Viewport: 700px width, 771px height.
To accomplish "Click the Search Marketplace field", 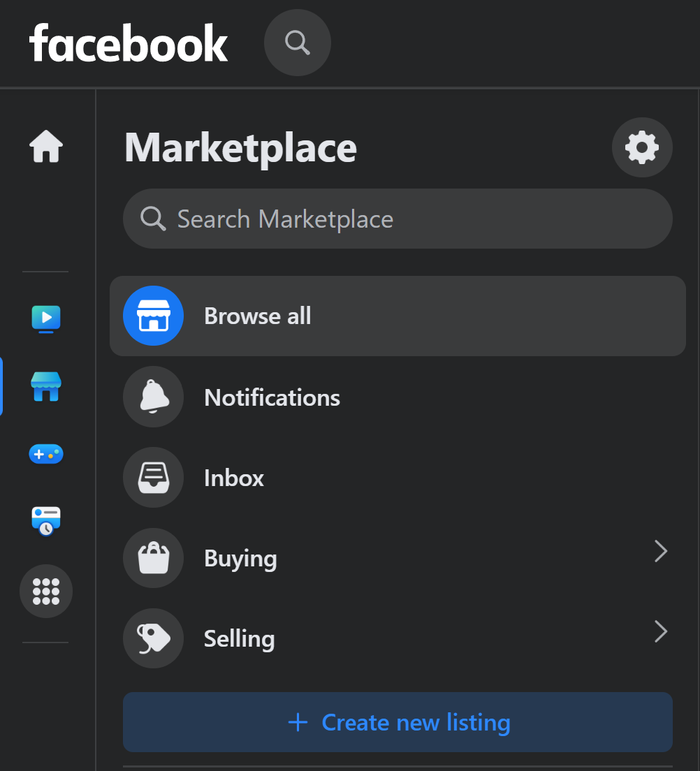I will click(398, 219).
